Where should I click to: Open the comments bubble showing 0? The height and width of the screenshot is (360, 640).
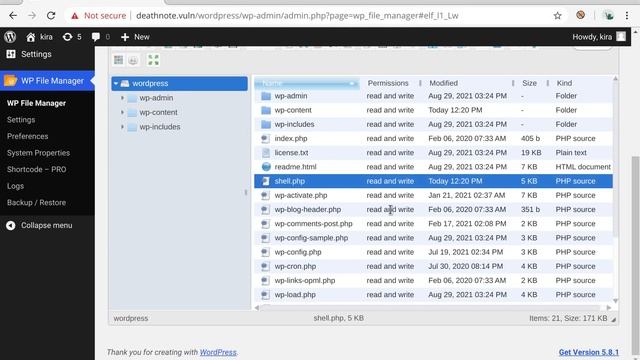tap(101, 37)
